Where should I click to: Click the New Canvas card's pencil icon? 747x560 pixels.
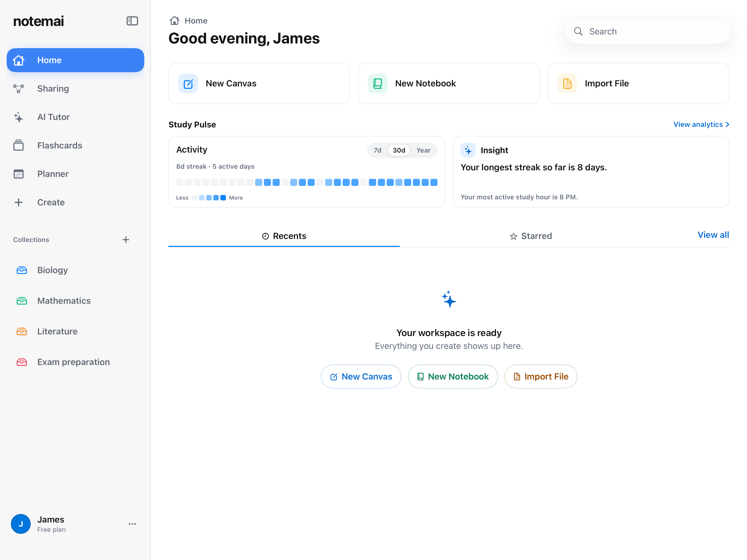coord(188,83)
